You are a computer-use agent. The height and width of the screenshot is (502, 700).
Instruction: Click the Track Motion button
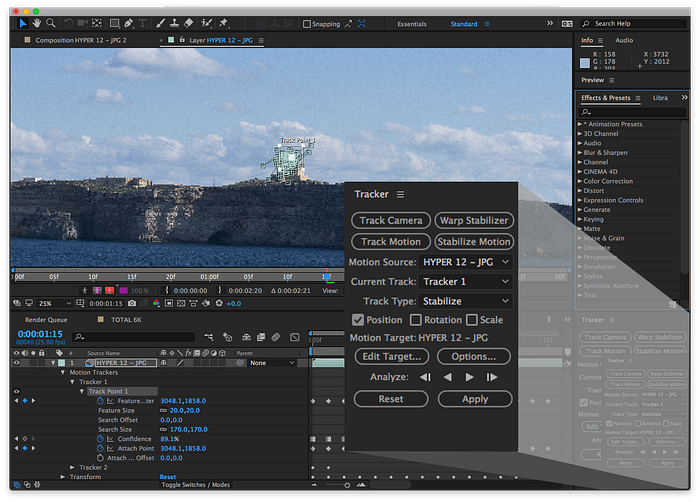pyautogui.click(x=390, y=242)
